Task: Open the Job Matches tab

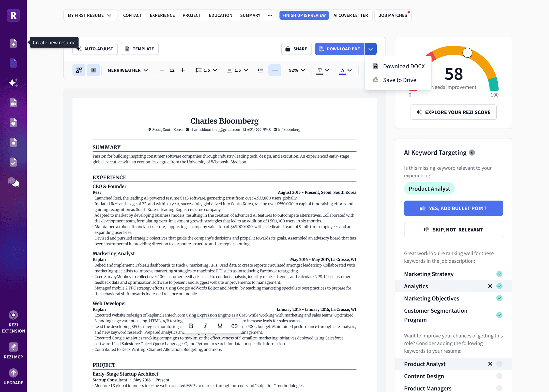Action: coord(393,15)
